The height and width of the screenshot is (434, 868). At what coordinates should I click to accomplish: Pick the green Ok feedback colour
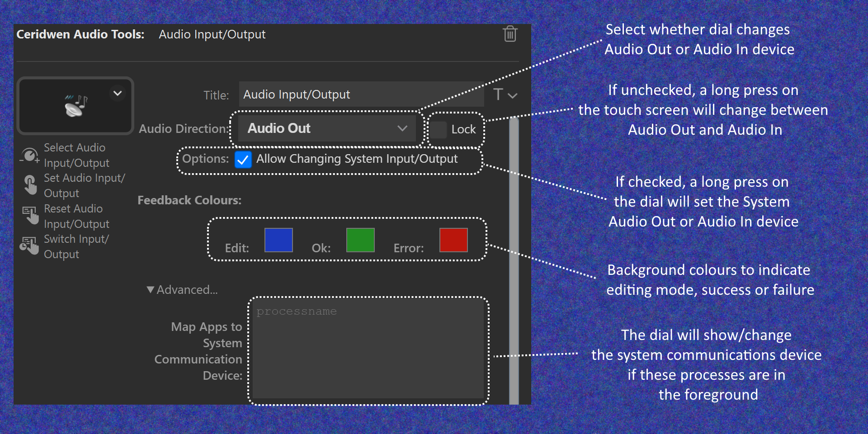click(x=360, y=240)
